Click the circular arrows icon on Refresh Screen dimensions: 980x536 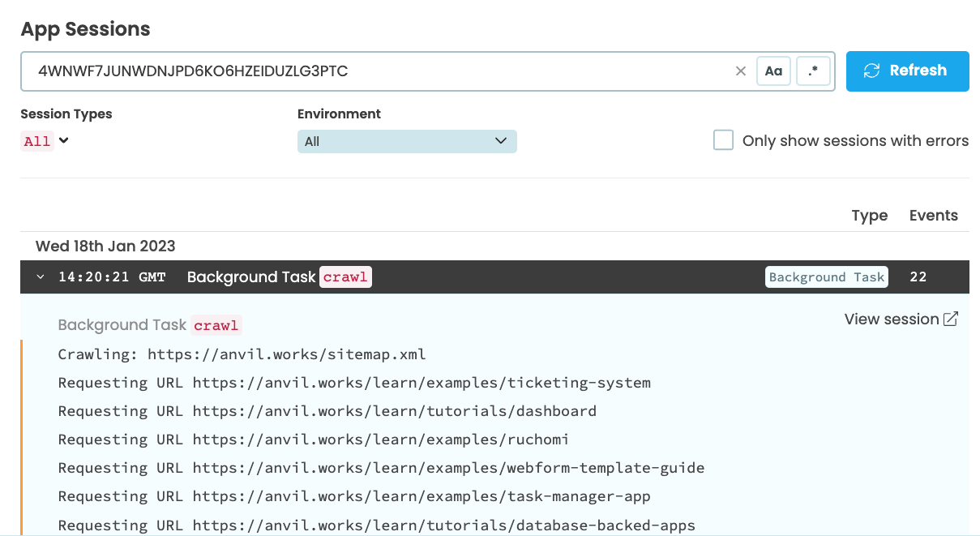coord(871,71)
